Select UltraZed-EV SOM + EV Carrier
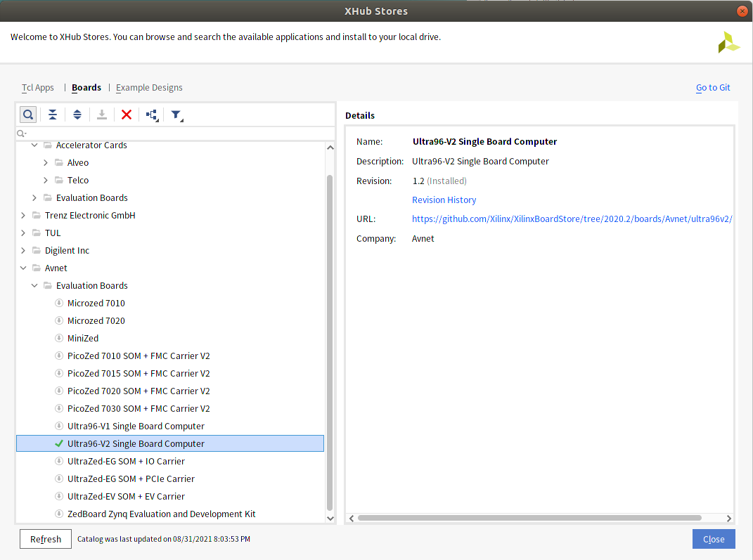The height and width of the screenshot is (560, 753). (x=126, y=496)
